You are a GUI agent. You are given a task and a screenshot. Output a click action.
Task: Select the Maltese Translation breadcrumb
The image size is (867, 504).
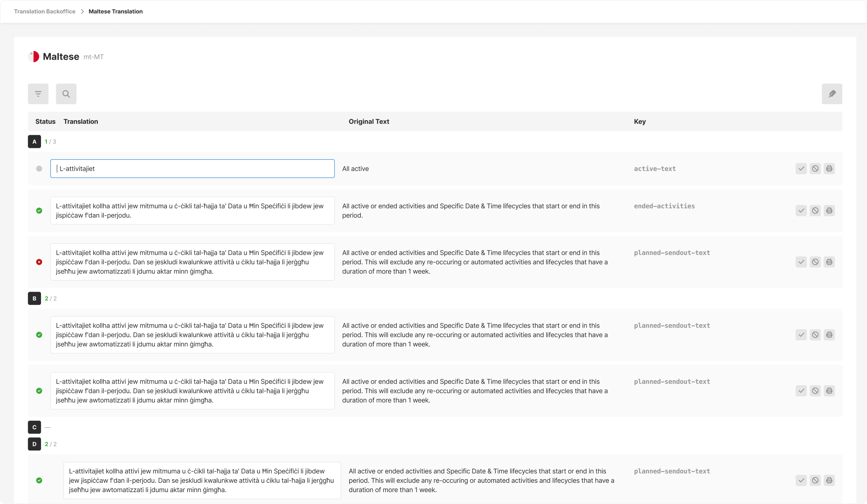pyautogui.click(x=116, y=11)
